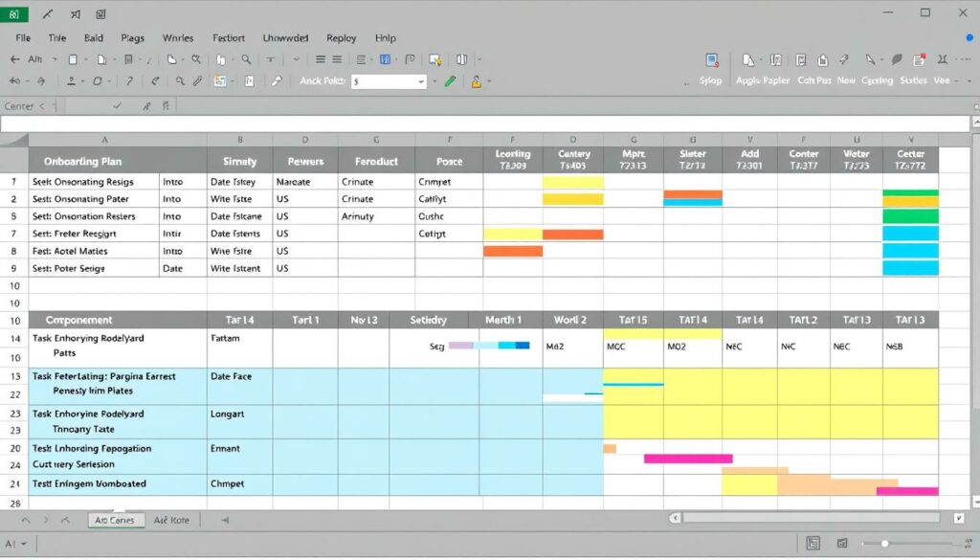Screen dimensions: 980x560
Task: Click the Cah Pas ribbon button
Action: click(814, 80)
